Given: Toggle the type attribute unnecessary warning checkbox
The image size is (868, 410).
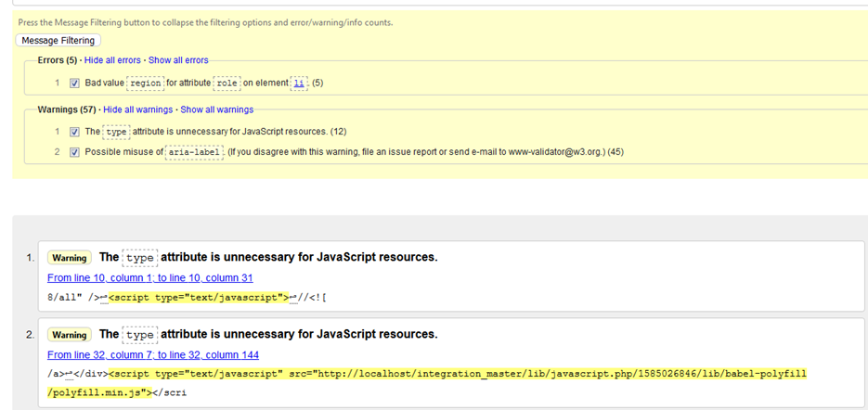Looking at the screenshot, I should (x=74, y=132).
